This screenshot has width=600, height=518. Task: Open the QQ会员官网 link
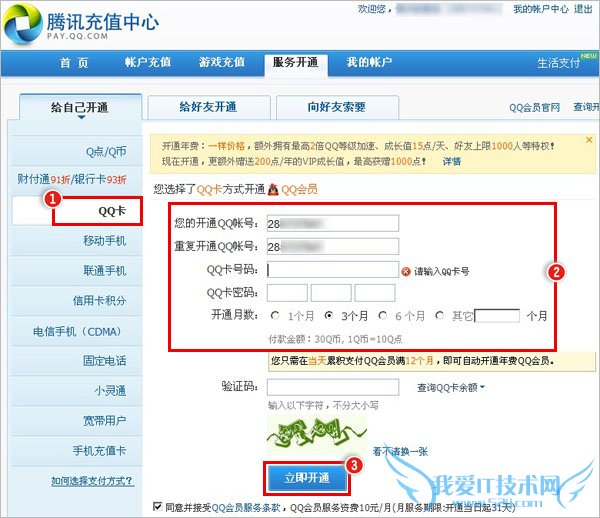(535, 108)
